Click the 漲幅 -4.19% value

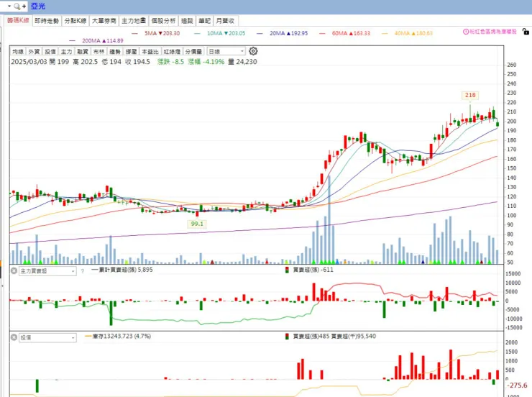point(206,62)
